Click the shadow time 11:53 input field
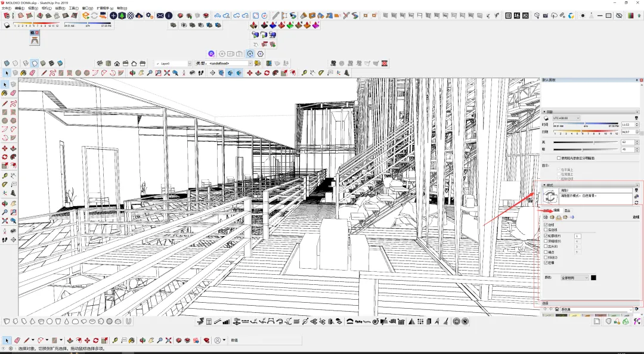644x354 pixels. 627,125
